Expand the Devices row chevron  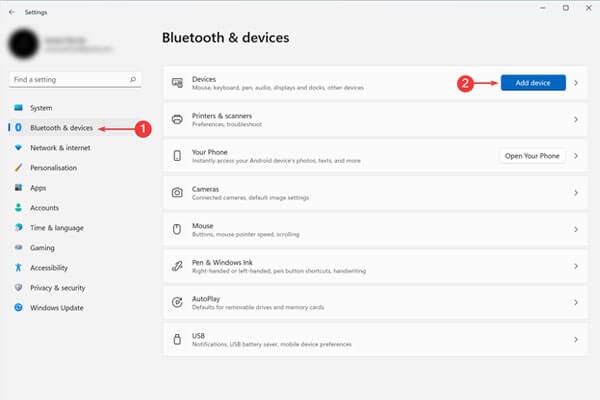click(x=576, y=83)
